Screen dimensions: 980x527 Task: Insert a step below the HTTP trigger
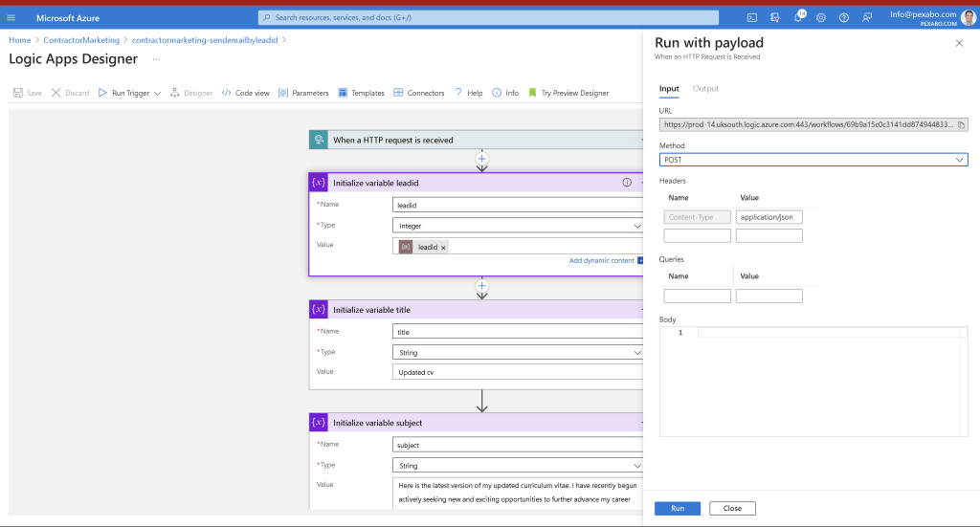click(x=482, y=159)
